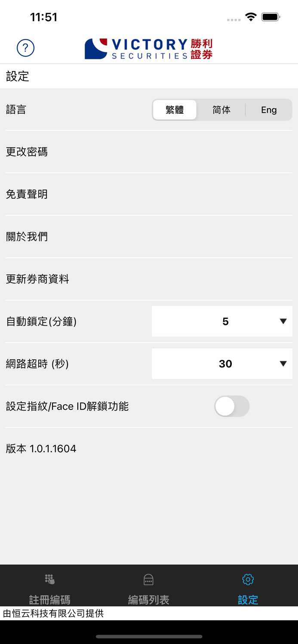The width and height of the screenshot is (298, 644).
Task: Open the 設定 gear icon
Action: click(x=248, y=579)
